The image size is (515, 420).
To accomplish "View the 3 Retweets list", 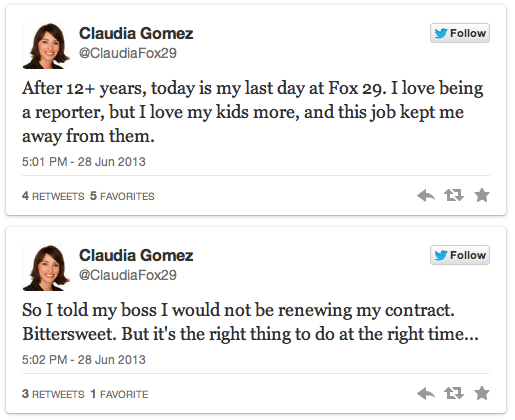I will point(53,394).
